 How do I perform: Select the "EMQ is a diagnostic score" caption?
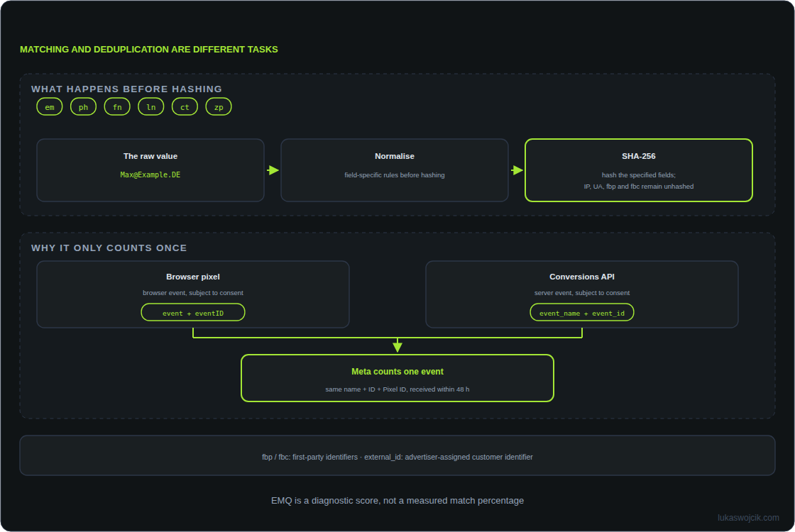pos(397,501)
